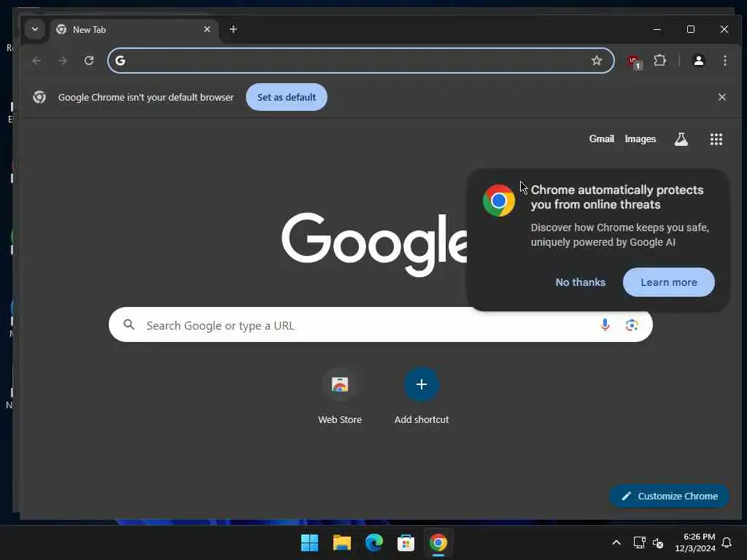The width and height of the screenshot is (747, 560).
Task: Go back using the back arrow
Action: tap(36, 61)
